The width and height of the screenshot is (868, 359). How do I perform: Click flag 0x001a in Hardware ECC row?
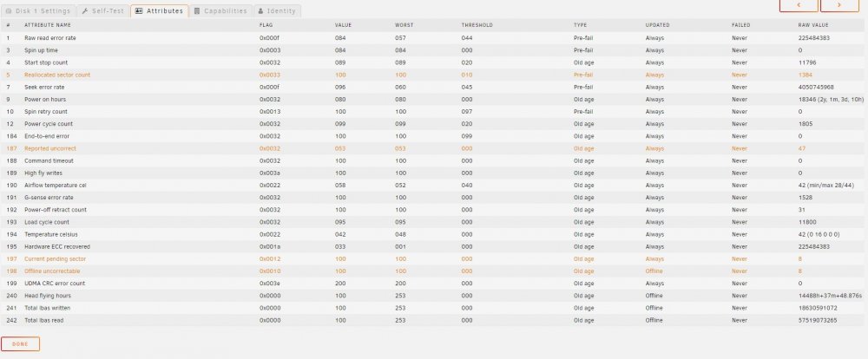(x=270, y=247)
